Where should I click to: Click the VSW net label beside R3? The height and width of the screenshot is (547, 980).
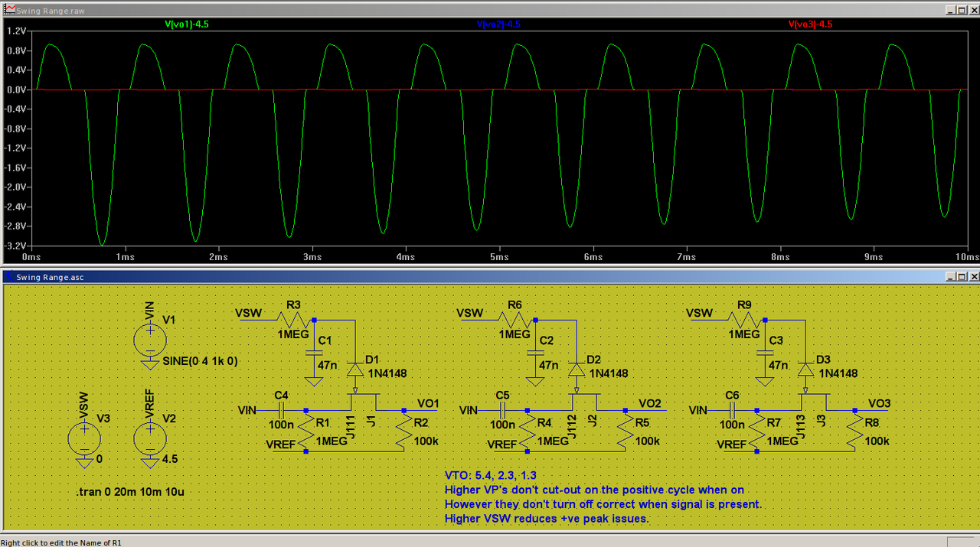pos(248,313)
